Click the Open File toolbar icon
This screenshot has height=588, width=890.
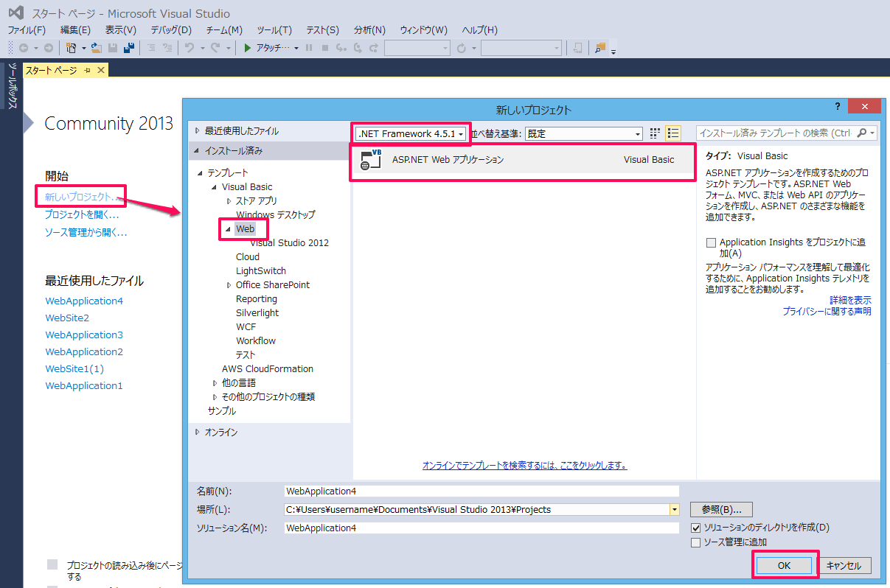[x=96, y=47]
